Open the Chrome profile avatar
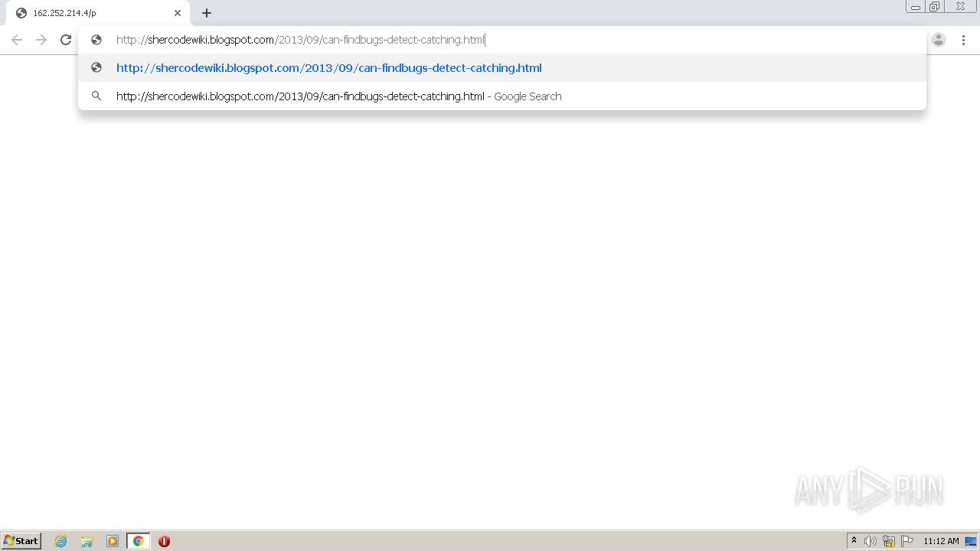Screen dimensions: 980x551 point(939,40)
